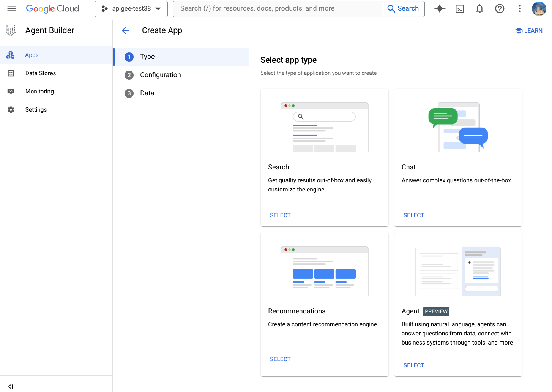Screen dimensions: 552x392
Task: Select step 3 Data
Action: 181,93
